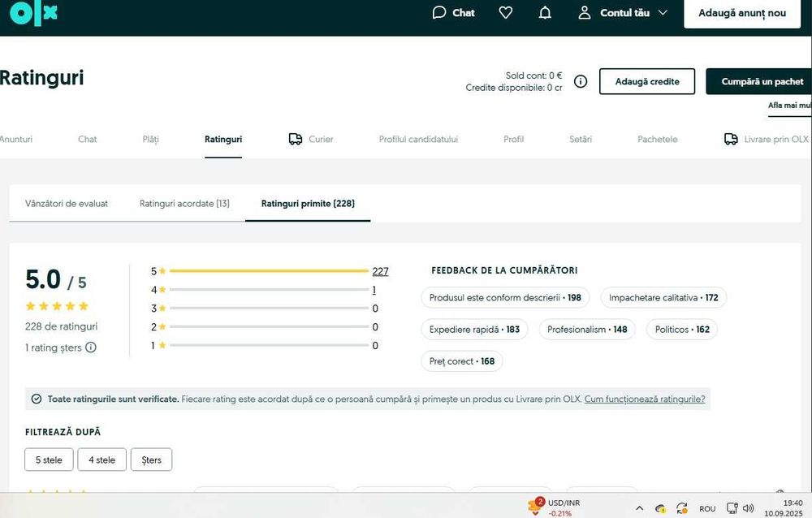Image resolution: width=812 pixels, height=518 pixels.
Task: Click the 5.0 overall rating score
Action: click(43, 280)
